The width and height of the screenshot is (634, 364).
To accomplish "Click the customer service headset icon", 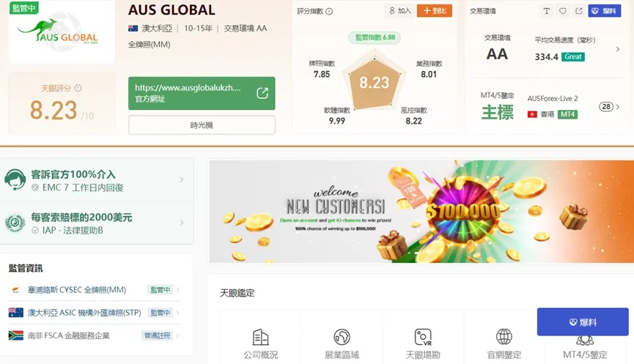I will [15, 179].
